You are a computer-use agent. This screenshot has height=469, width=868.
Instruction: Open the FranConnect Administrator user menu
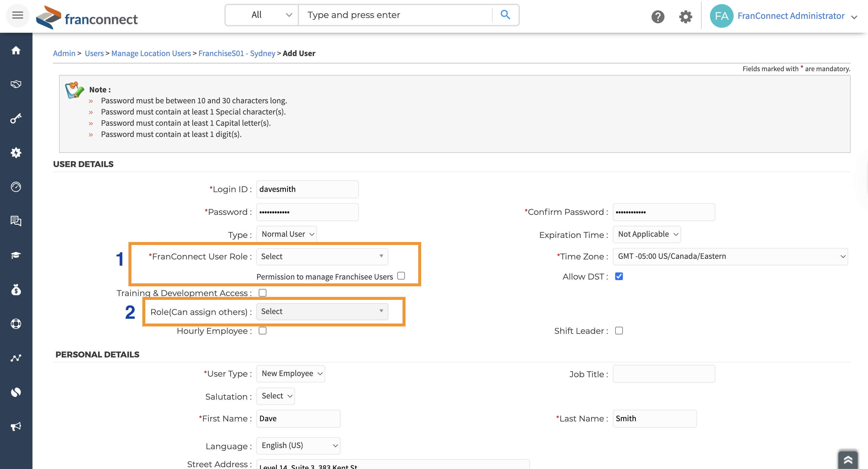pyautogui.click(x=791, y=16)
